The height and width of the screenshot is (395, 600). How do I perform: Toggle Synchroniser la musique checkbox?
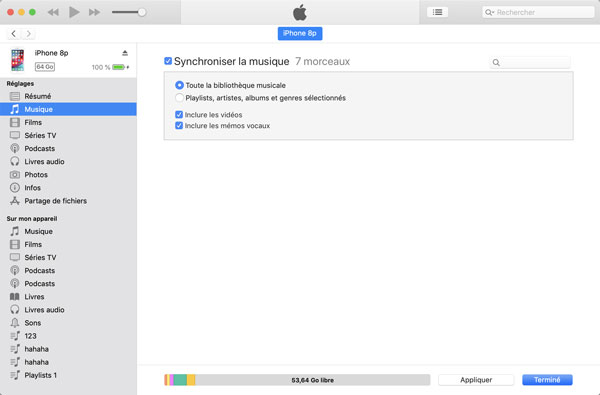pyautogui.click(x=168, y=61)
